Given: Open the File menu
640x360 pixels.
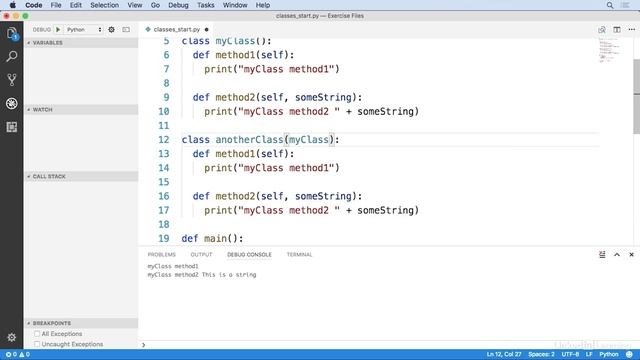Looking at the screenshot, I should [x=56, y=5].
